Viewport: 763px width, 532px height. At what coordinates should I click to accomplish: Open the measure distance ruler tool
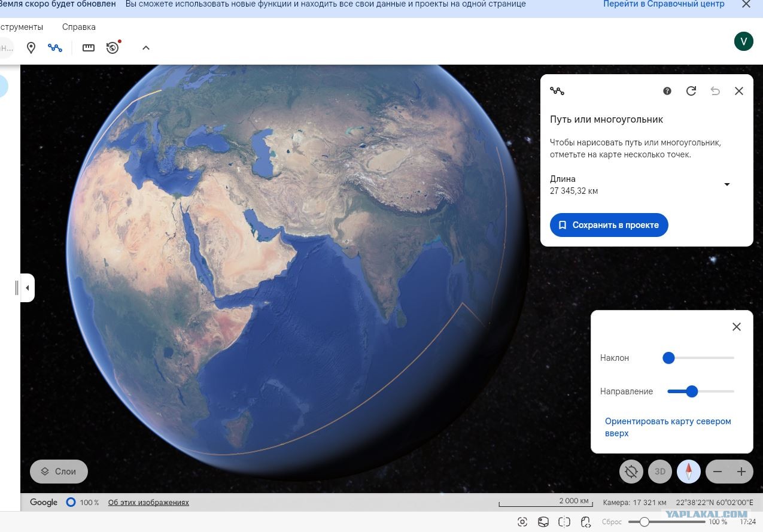(x=89, y=48)
